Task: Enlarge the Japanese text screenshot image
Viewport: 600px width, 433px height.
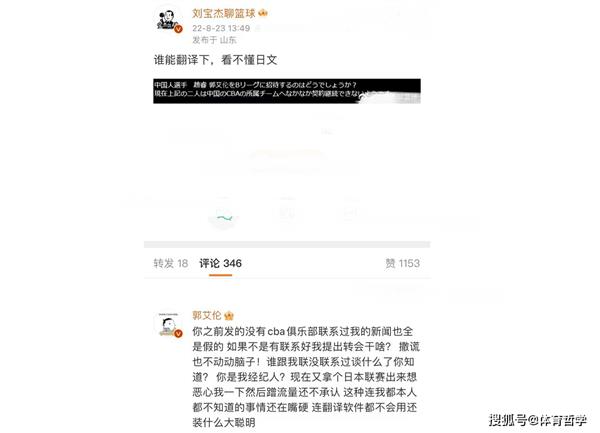Action: (x=287, y=91)
